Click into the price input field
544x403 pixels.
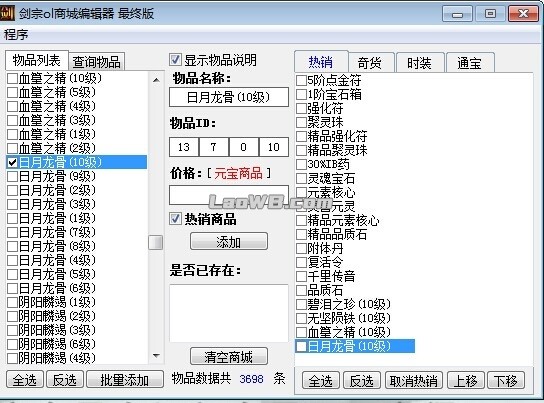pos(229,195)
